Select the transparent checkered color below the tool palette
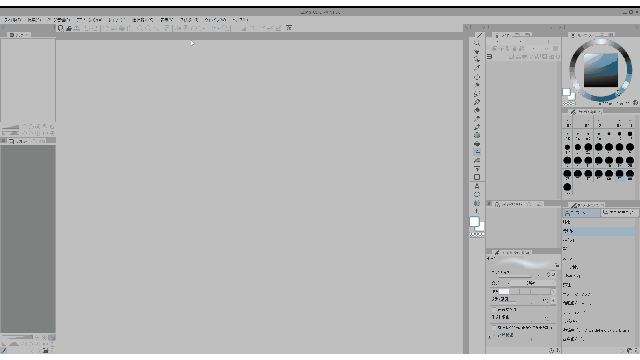Screen dimensions: 640x360 click(x=477, y=235)
